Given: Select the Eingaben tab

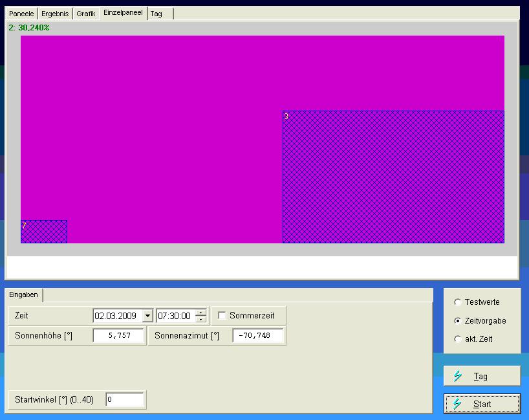Looking at the screenshot, I should [24, 295].
